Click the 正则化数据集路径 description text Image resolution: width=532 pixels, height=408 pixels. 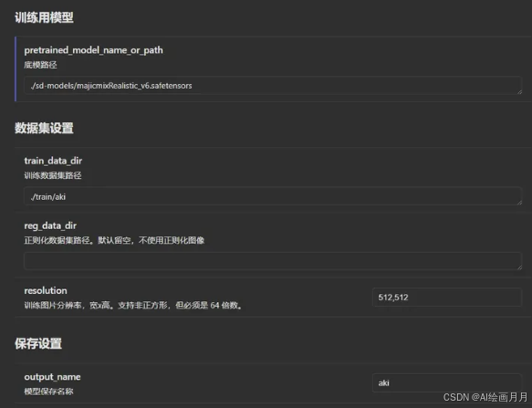coord(114,240)
